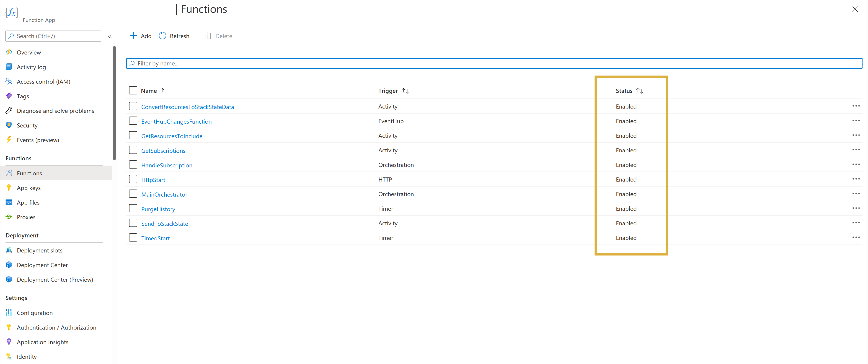Open the PurgeHistory function link
Image resolution: width=868 pixels, height=364 pixels.
coord(158,209)
